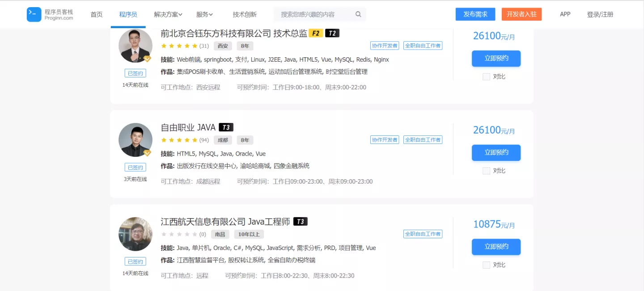644x291 pixels.
Task: Click the F2 badge on 技术总监 card
Action: click(x=316, y=33)
